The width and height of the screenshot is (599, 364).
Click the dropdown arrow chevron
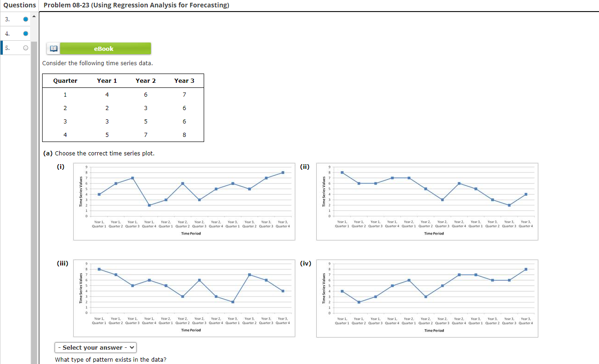click(131, 347)
